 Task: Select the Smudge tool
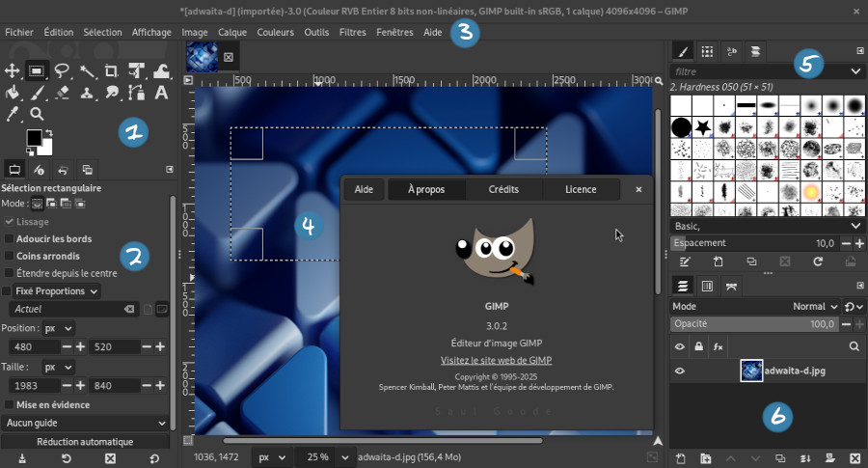click(111, 93)
